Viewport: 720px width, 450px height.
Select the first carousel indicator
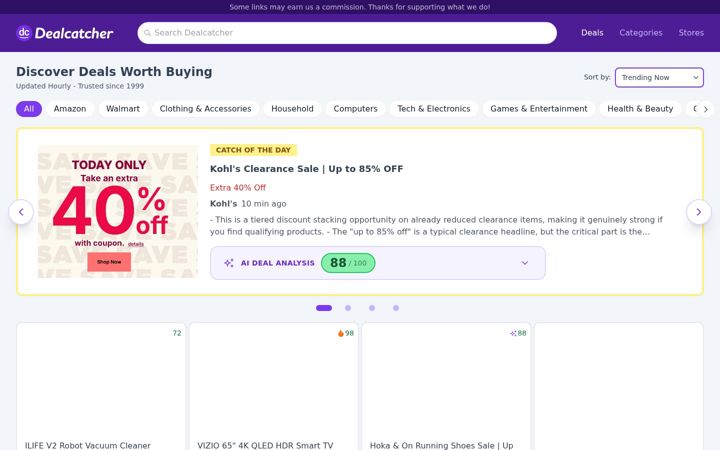[324, 308]
